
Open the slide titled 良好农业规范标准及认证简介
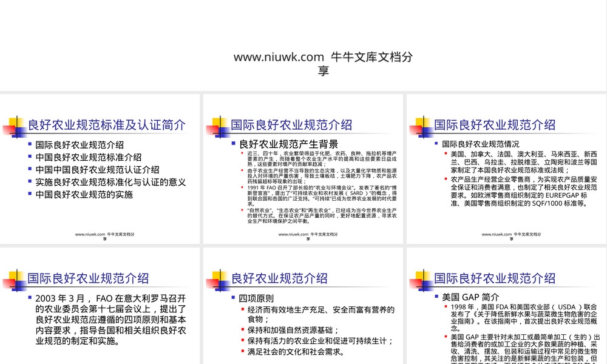100,169
